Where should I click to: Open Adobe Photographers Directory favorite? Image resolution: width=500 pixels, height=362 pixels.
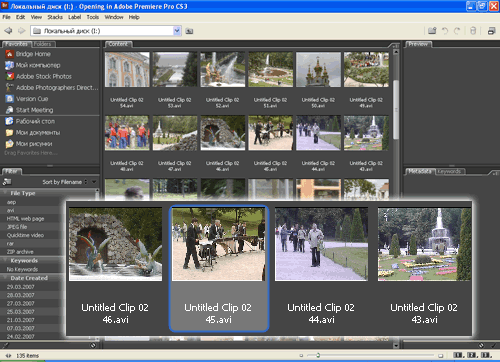52,88
